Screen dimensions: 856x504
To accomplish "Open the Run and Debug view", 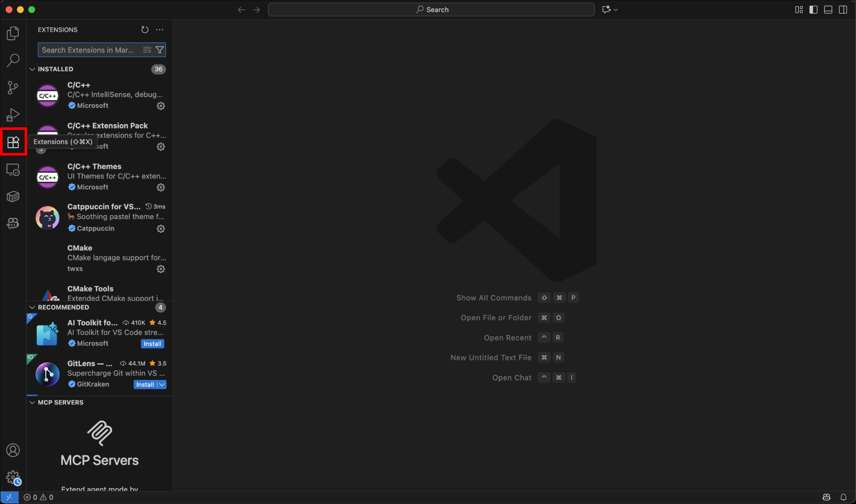I will pyautogui.click(x=13, y=115).
